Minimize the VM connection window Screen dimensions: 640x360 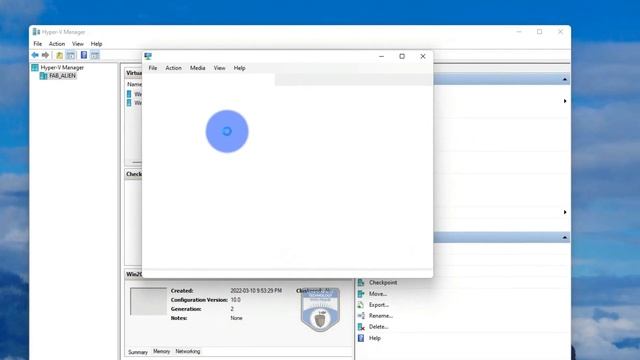pos(381,56)
